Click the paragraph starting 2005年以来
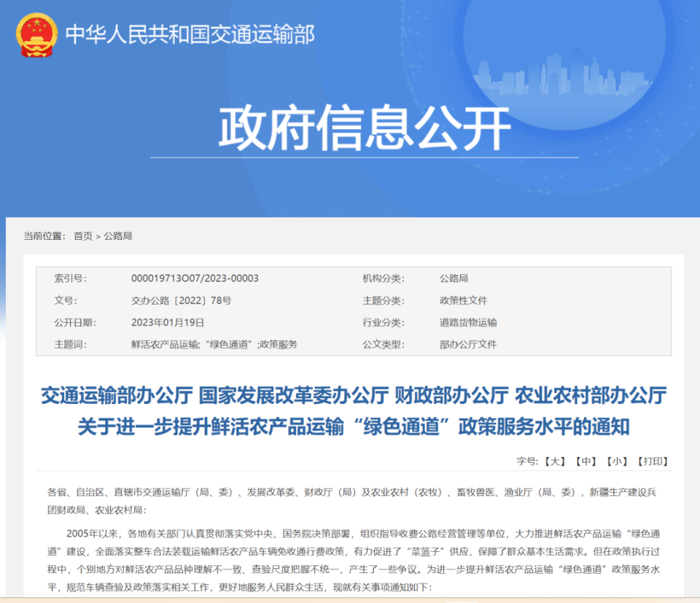700x603 pixels. coord(354,560)
